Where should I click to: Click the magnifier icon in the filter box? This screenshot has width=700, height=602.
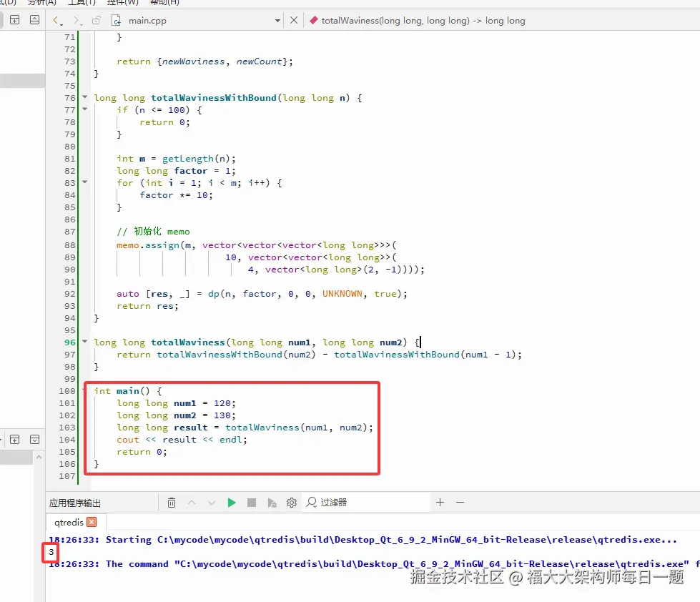click(311, 503)
